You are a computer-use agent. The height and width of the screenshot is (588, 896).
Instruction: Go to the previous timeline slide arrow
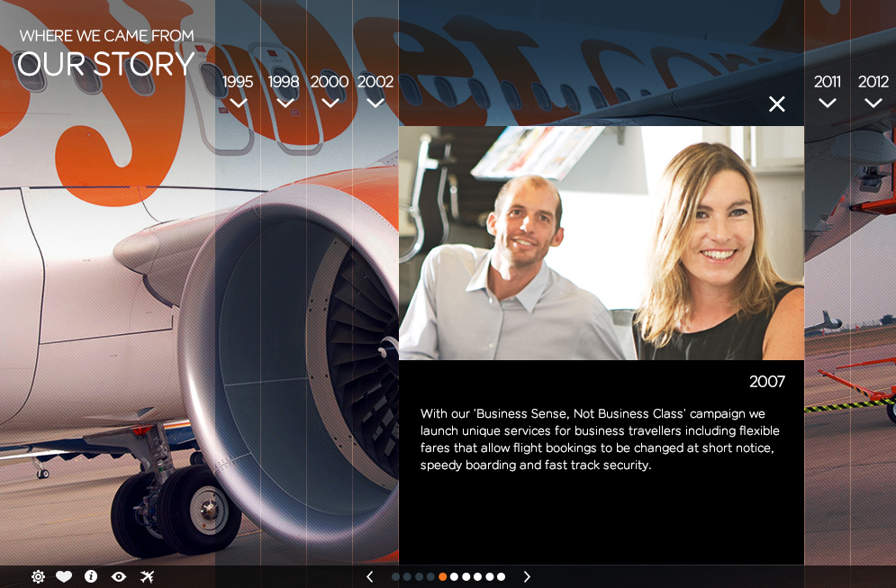[x=369, y=577]
